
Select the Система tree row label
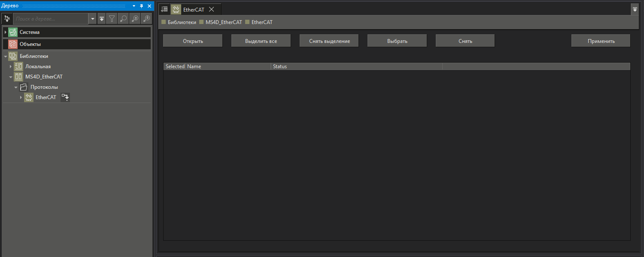pyautogui.click(x=30, y=32)
